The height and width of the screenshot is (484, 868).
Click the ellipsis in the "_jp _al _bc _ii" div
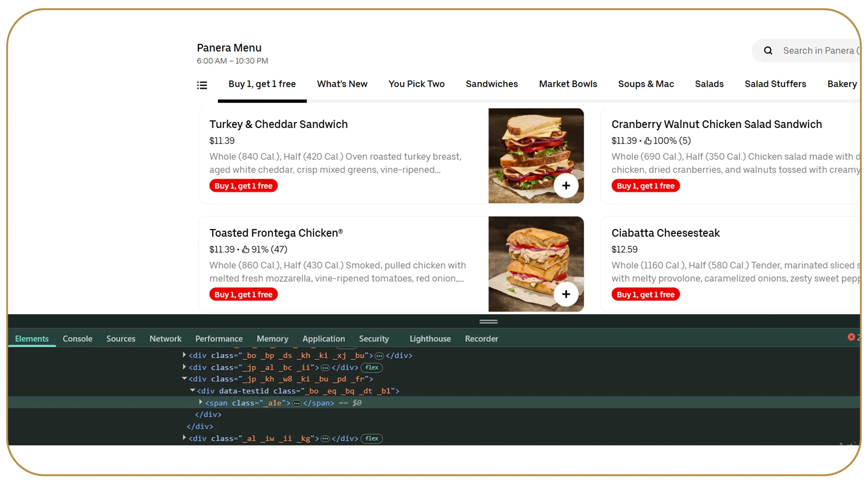click(325, 368)
